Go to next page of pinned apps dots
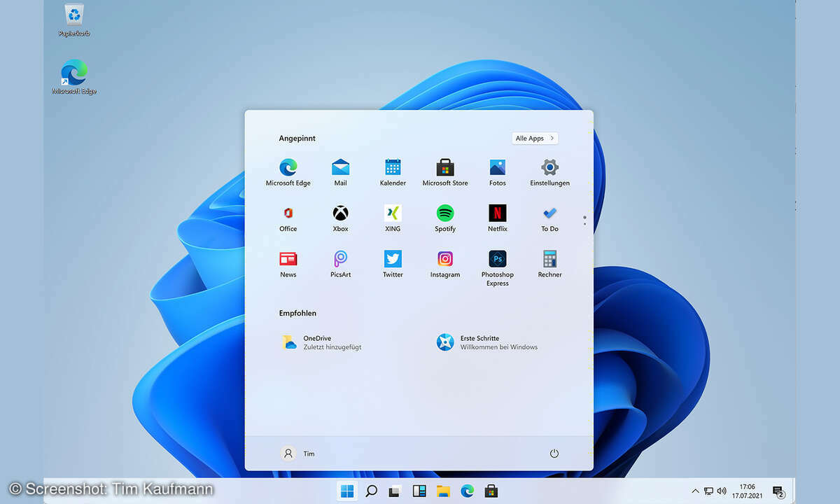The width and height of the screenshot is (840, 504). pos(584,224)
